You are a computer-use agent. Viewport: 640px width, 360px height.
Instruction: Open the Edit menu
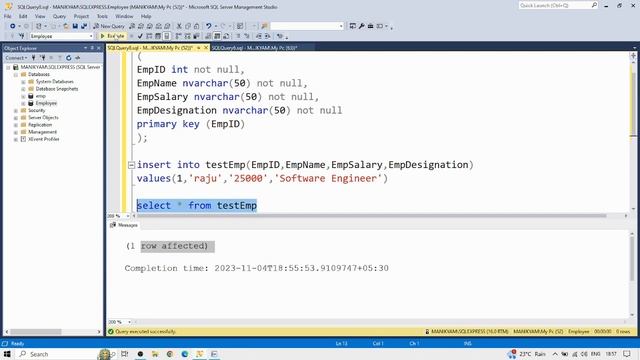click(x=23, y=16)
